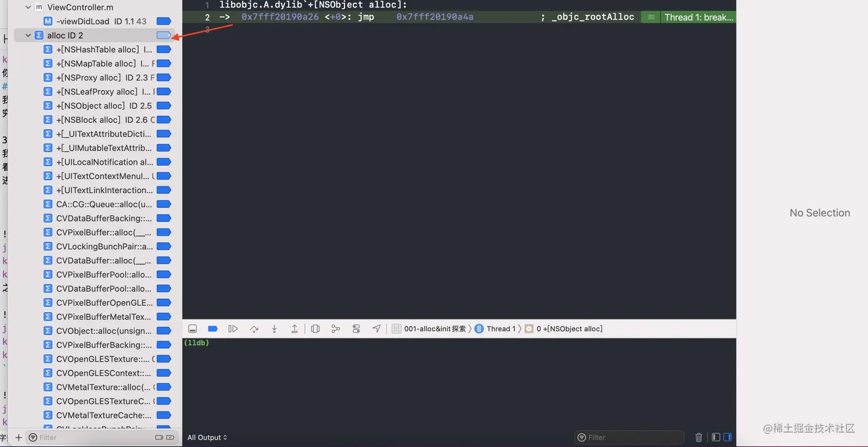Click the Simulate Location arrow icon
The height and width of the screenshot is (447, 868).
377,329
